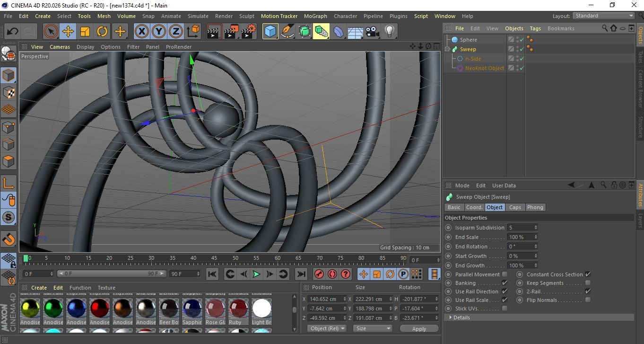Open the Layout dropdown
The height and width of the screenshot is (344, 644).
[604, 16]
